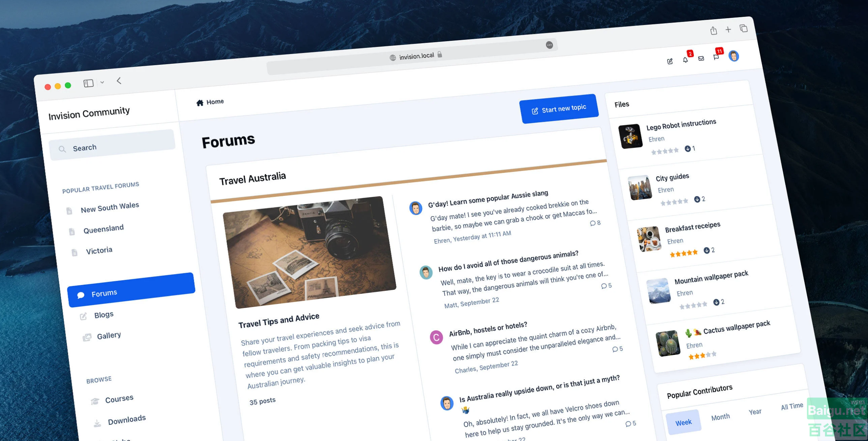Click the reply count 8 on Aussie slang topic
868x441 pixels.
click(x=595, y=223)
